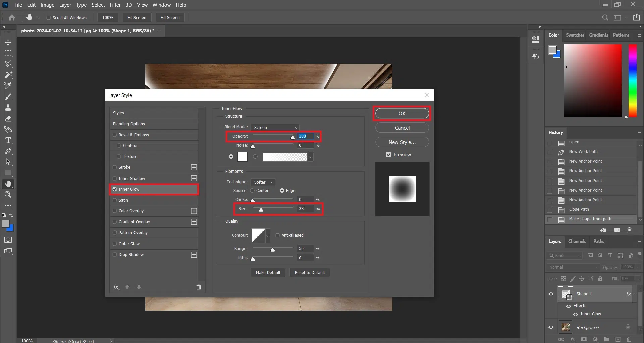Screen dimensions: 644x343
Task: Click the Delete effect trash icon
Action: pos(199,287)
